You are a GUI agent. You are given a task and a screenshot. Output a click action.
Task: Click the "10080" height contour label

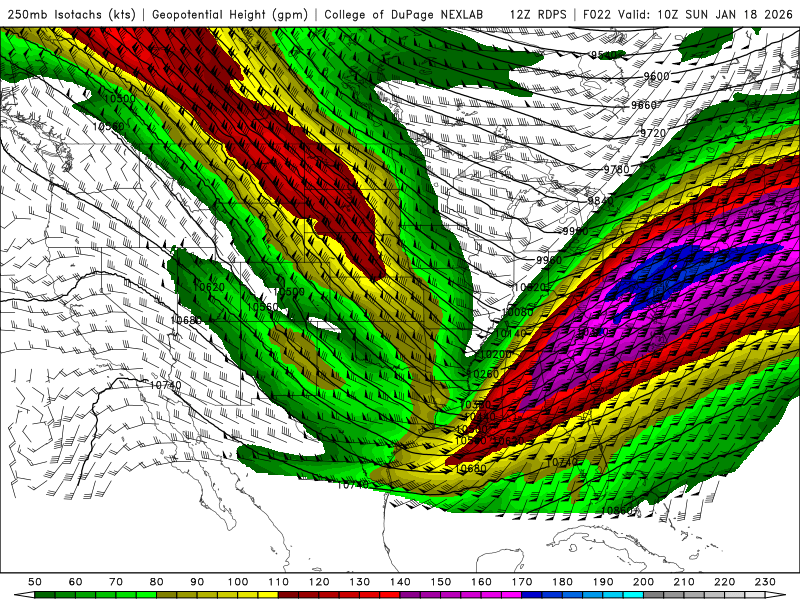click(x=517, y=312)
